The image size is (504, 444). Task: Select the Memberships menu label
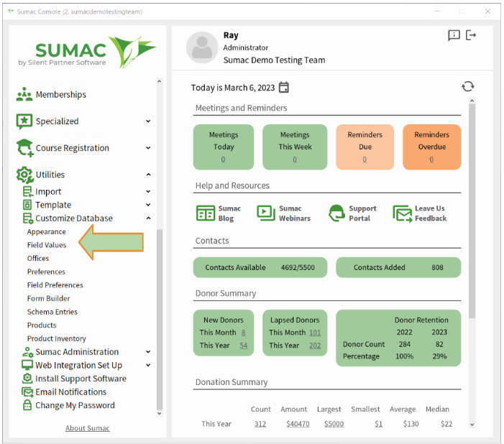pos(61,94)
